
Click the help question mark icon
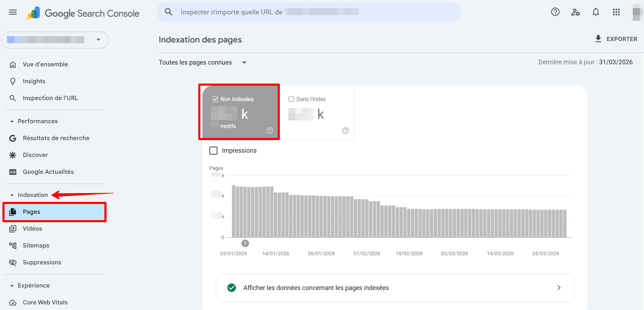[x=555, y=12]
